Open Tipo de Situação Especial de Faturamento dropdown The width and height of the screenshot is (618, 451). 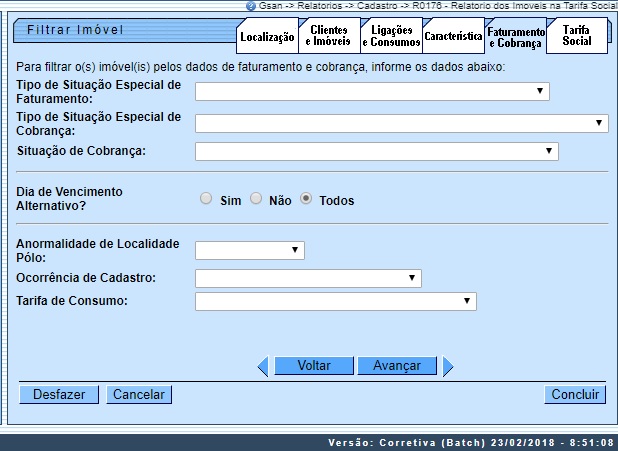click(372, 92)
